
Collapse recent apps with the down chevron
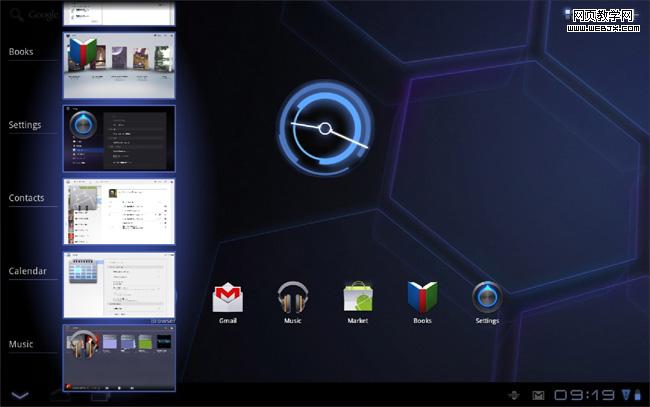[x=21, y=396]
